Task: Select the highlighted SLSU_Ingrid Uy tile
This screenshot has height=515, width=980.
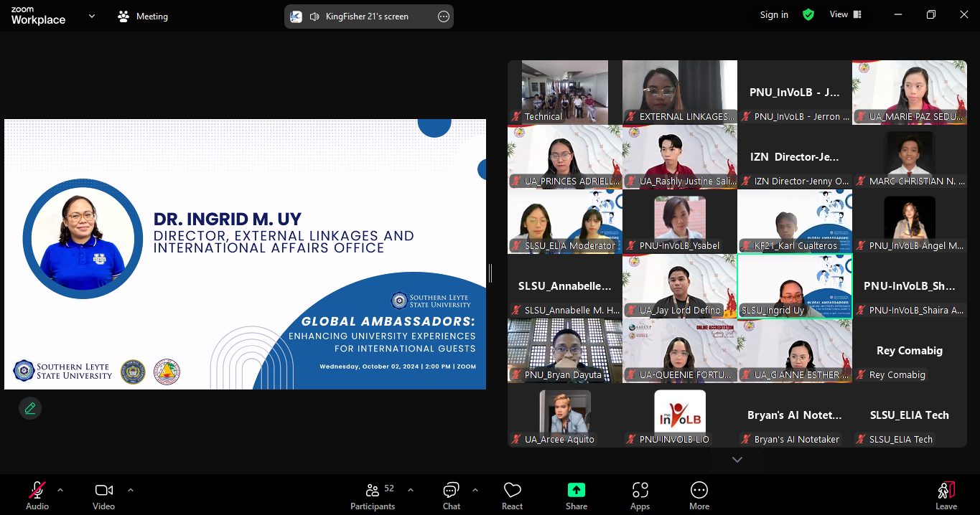Action: 795,286
